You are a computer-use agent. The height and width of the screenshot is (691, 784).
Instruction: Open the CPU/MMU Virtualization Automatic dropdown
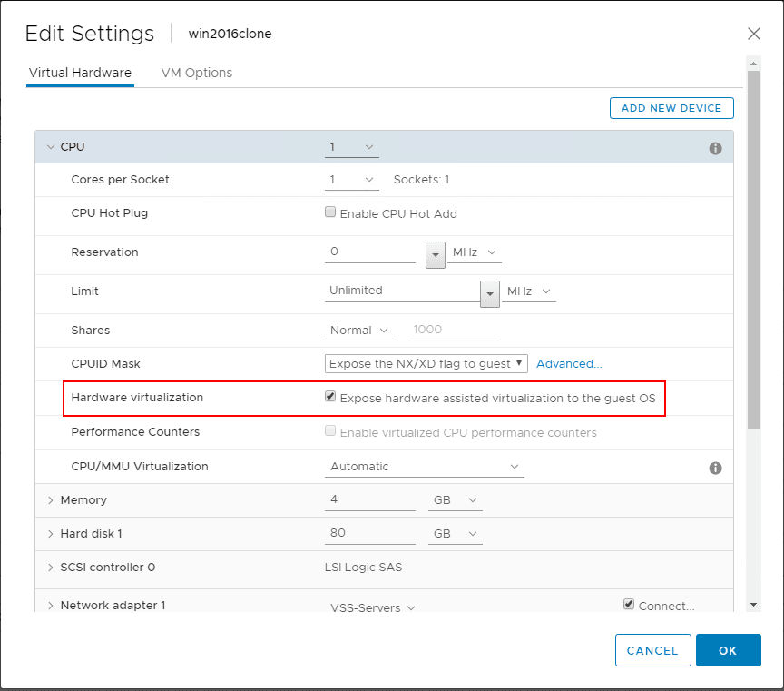(424, 467)
